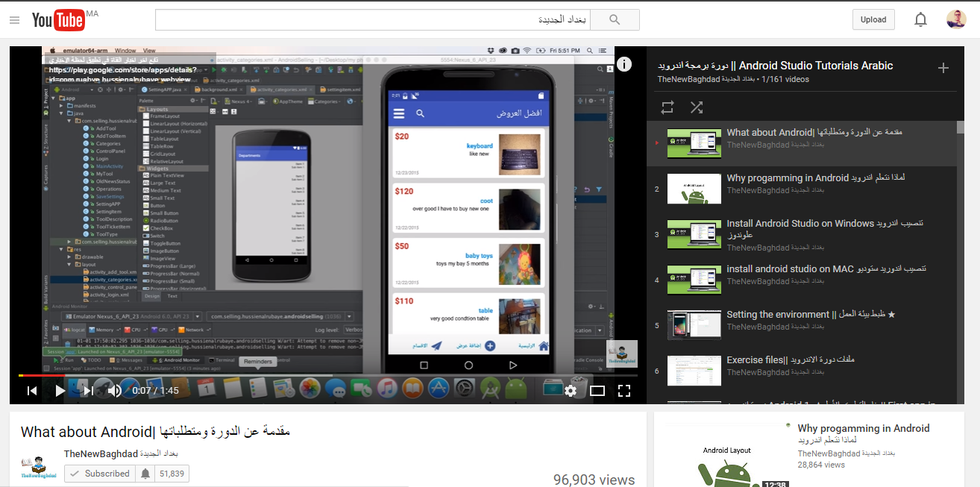Click the 96,903 views count
The width and height of the screenshot is (980, 487).
[594, 480]
